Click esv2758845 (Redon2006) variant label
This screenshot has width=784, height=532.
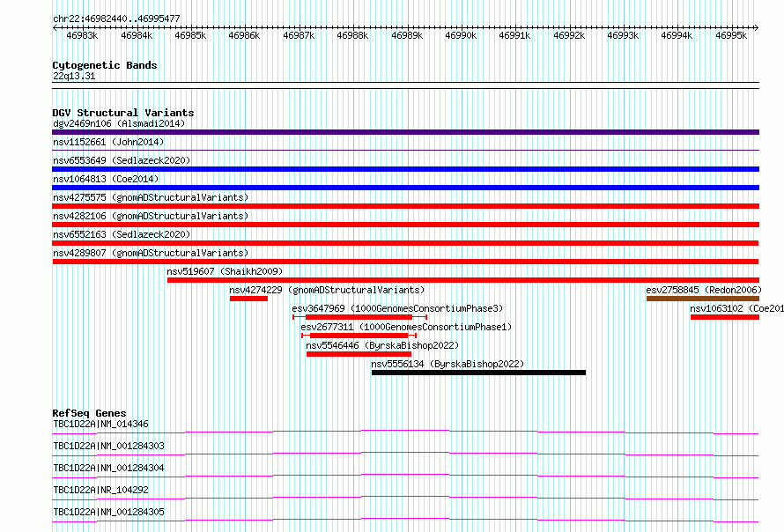[704, 290]
